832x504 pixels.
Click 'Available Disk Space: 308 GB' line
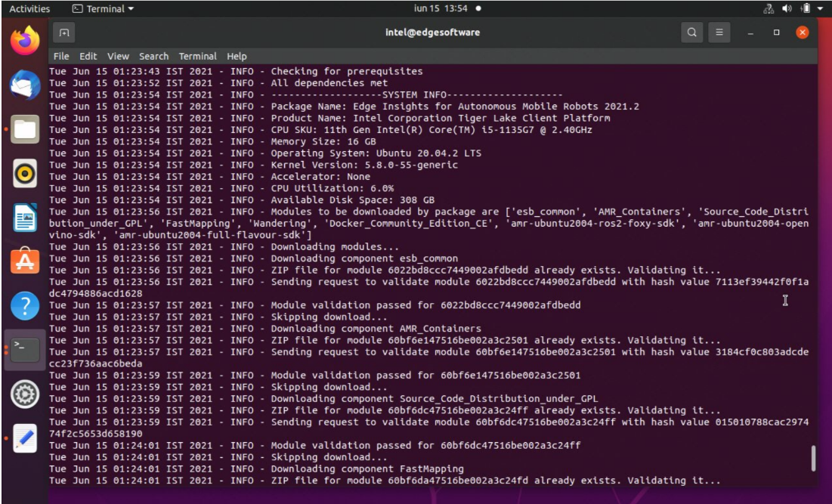pyautogui.click(x=242, y=199)
